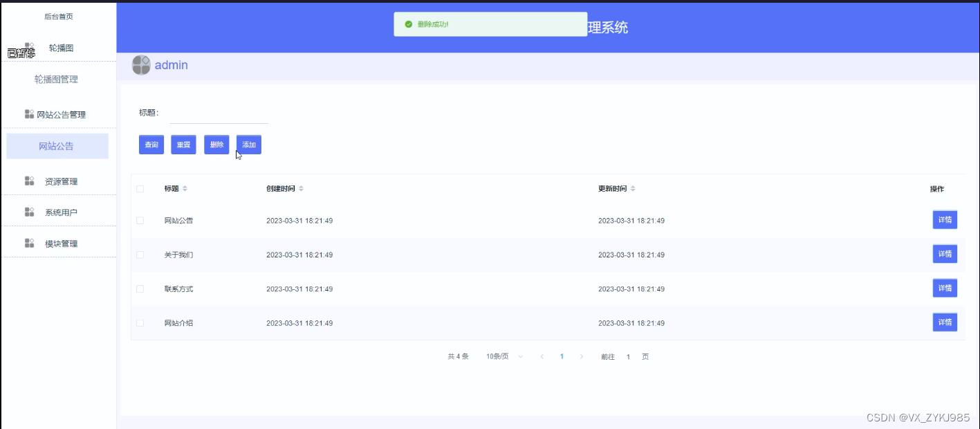Viewport: 980px width, 429px height.
Task: Open the 10条/页 page size dropdown
Action: (x=505, y=357)
